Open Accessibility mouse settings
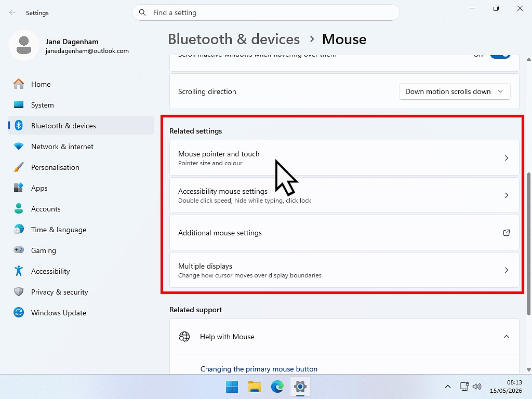This screenshot has width=532, height=399. tap(344, 195)
